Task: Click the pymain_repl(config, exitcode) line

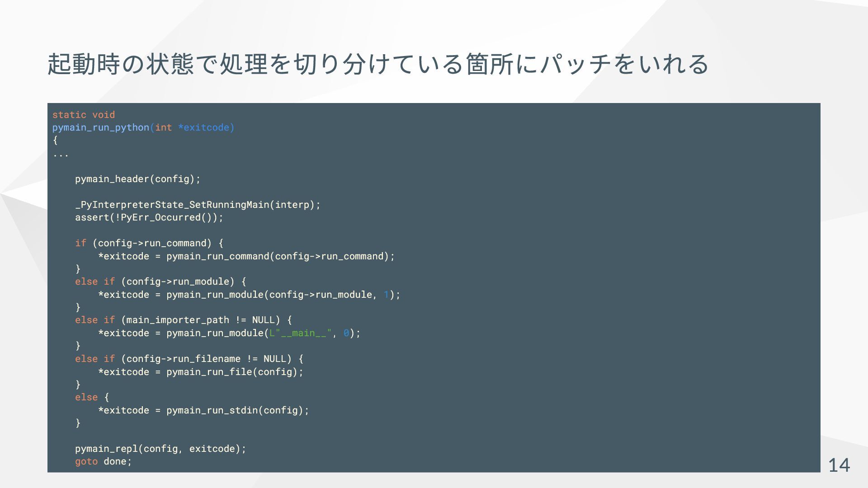Action: 160,449
